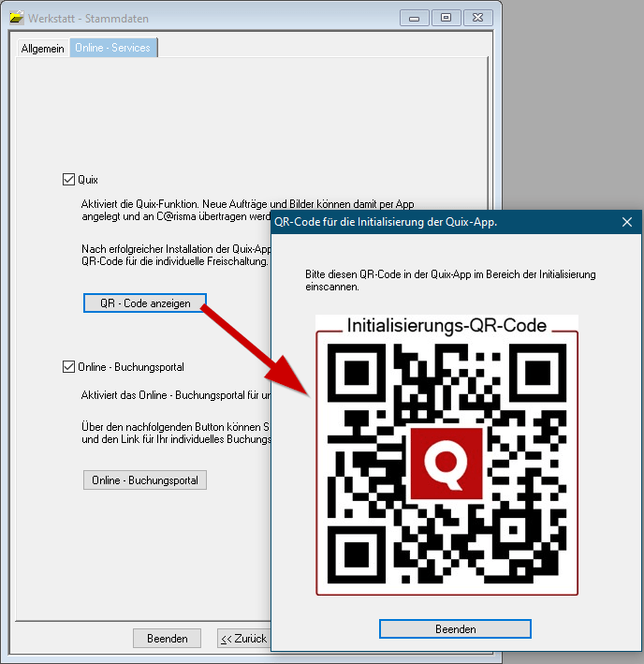The width and height of the screenshot is (644, 664).
Task: Close the QR-Code dialog with the X
Action: pyautogui.click(x=627, y=222)
